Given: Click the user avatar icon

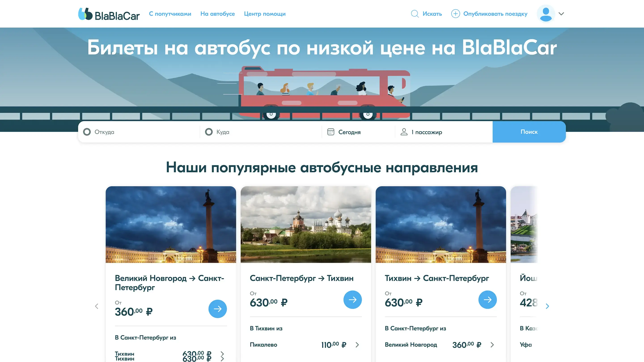Looking at the screenshot, I should [546, 14].
